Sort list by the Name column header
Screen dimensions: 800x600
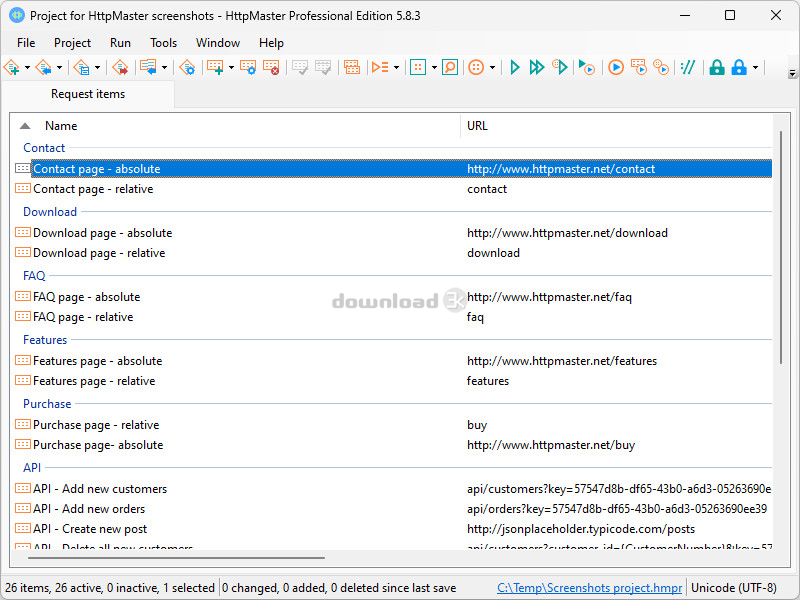tap(61, 126)
